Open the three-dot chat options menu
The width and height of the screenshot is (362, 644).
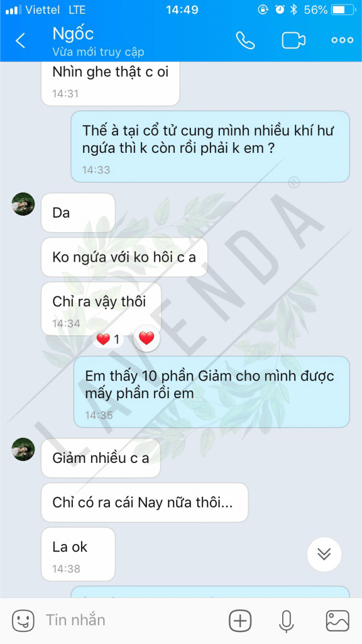point(343,40)
